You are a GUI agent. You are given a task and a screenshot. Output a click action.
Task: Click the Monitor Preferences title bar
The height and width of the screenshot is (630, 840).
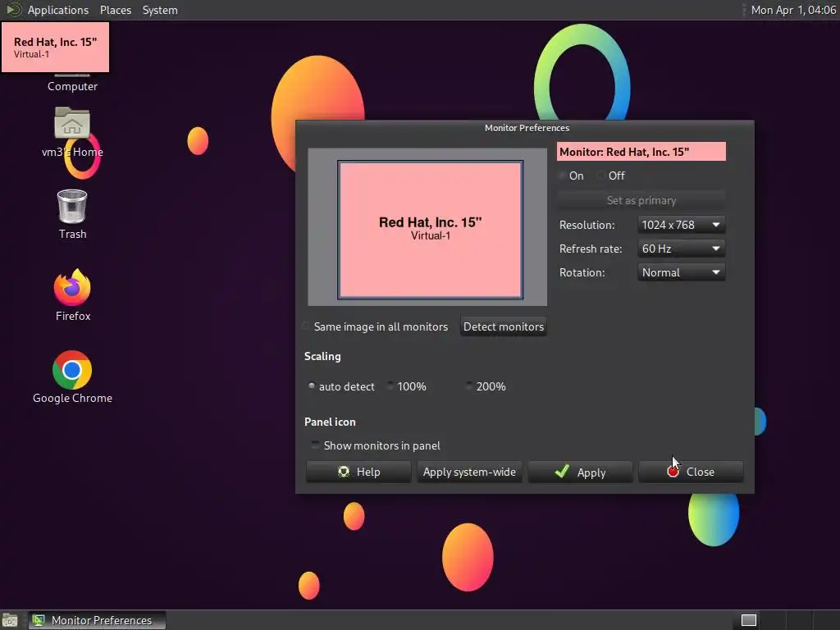[525, 128]
